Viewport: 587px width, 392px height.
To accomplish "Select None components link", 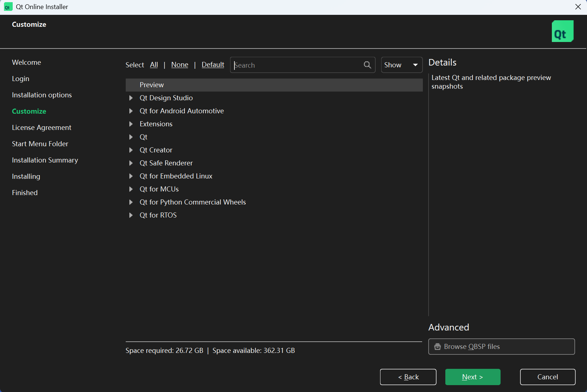I will tap(180, 65).
